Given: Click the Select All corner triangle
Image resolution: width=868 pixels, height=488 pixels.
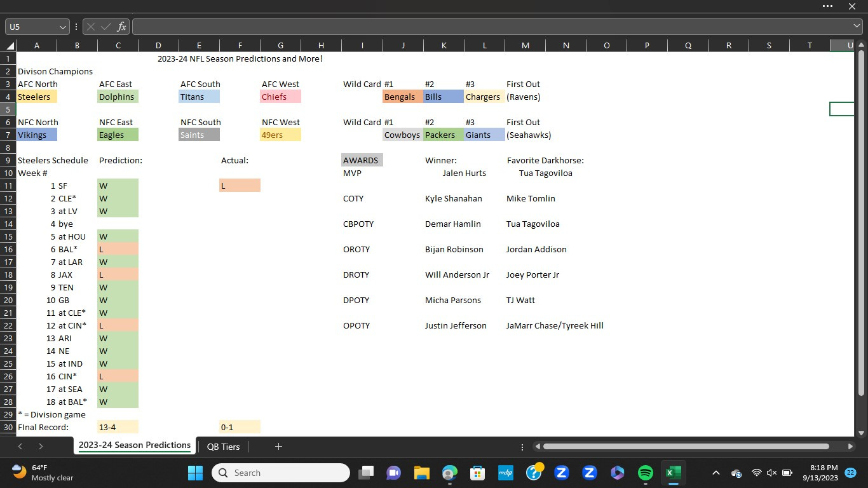Looking at the screenshot, I should (10, 46).
